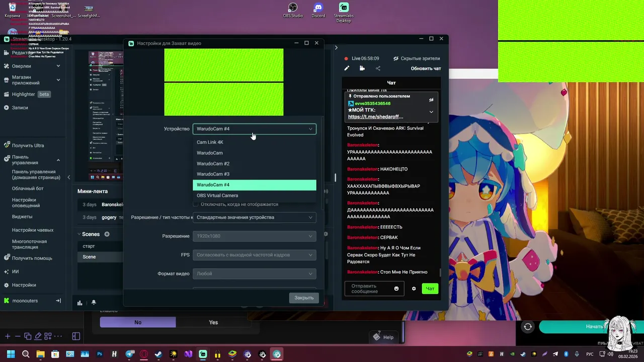Open Discord desktop shortcut

(318, 10)
